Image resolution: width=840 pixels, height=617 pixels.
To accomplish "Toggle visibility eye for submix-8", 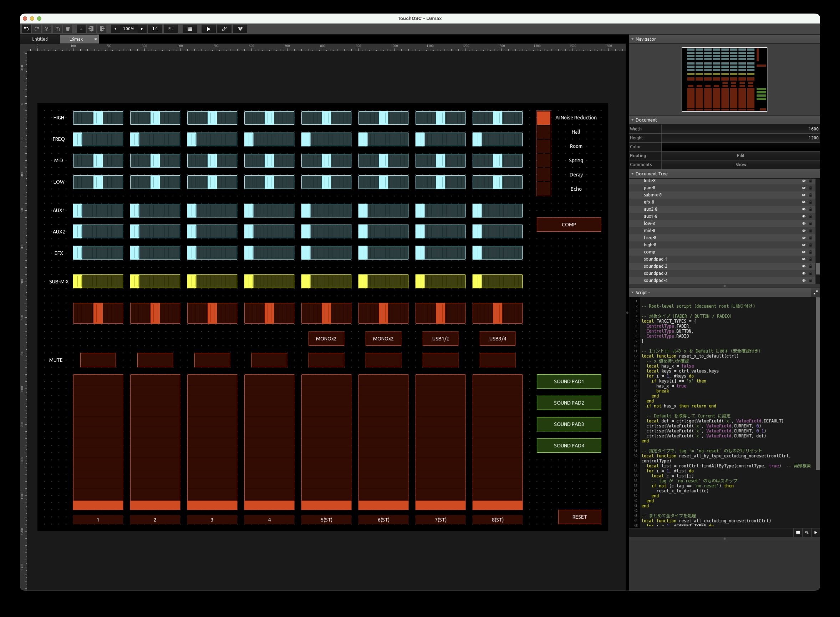I will click(x=803, y=195).
